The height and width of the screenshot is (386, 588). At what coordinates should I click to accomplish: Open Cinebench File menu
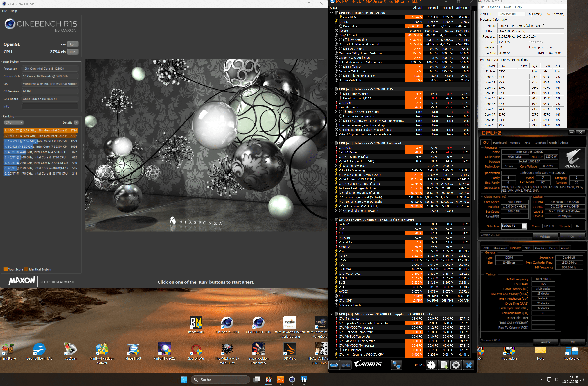coord(4,11)
